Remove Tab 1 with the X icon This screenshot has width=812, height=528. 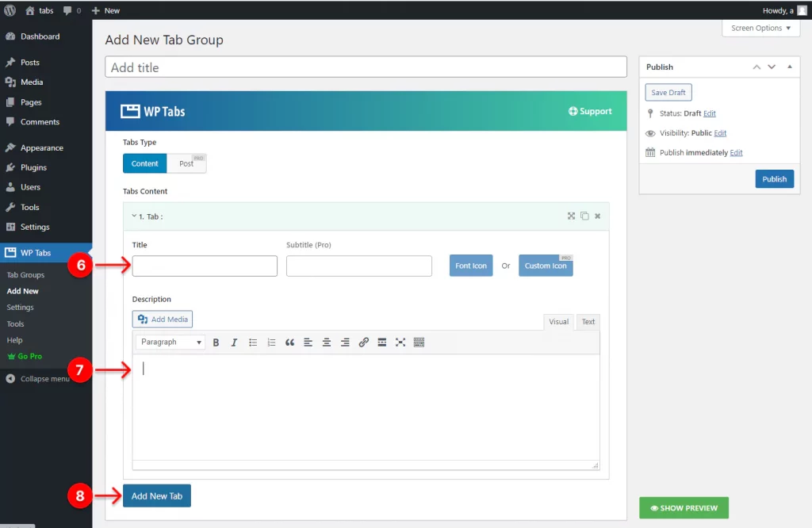coord(598,216)
